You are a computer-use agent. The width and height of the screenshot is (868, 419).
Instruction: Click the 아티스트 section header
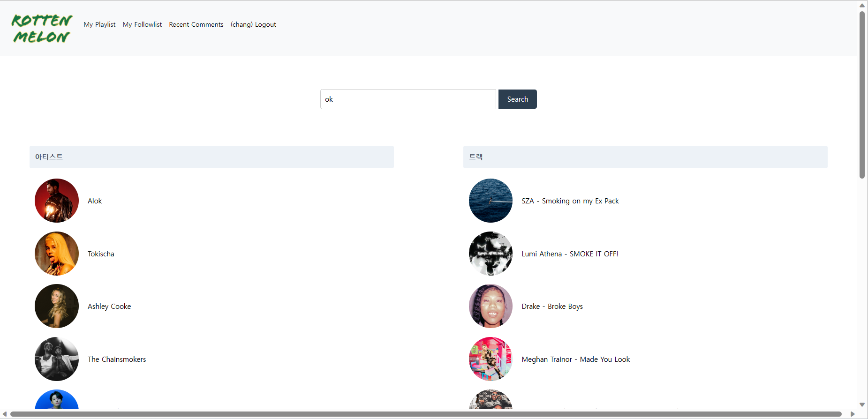[211, 157]
